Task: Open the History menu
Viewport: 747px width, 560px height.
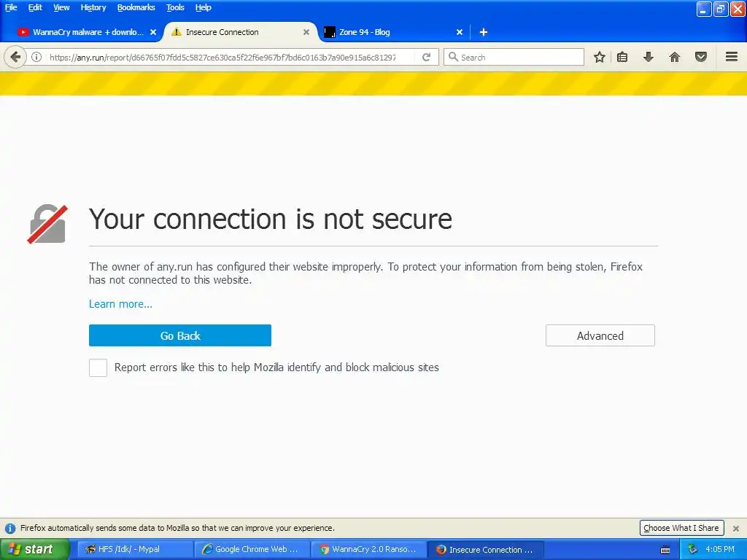Action: point(93,7)
